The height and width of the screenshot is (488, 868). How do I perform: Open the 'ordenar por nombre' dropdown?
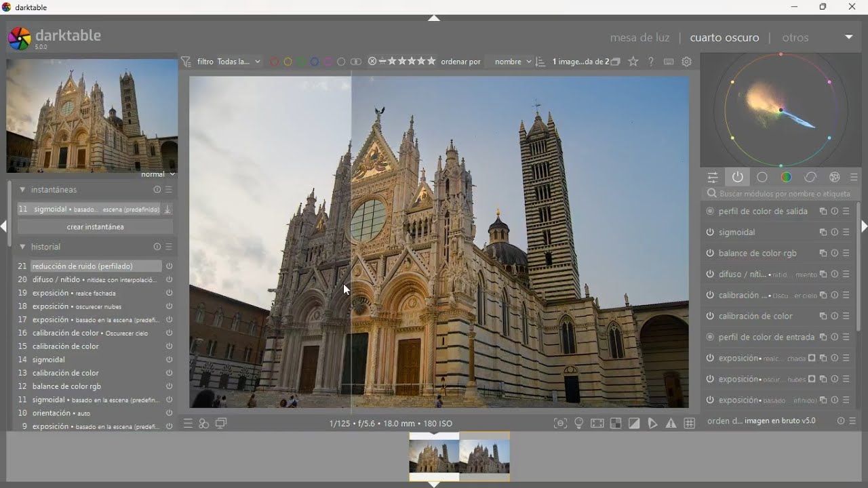tap(513, 62)
